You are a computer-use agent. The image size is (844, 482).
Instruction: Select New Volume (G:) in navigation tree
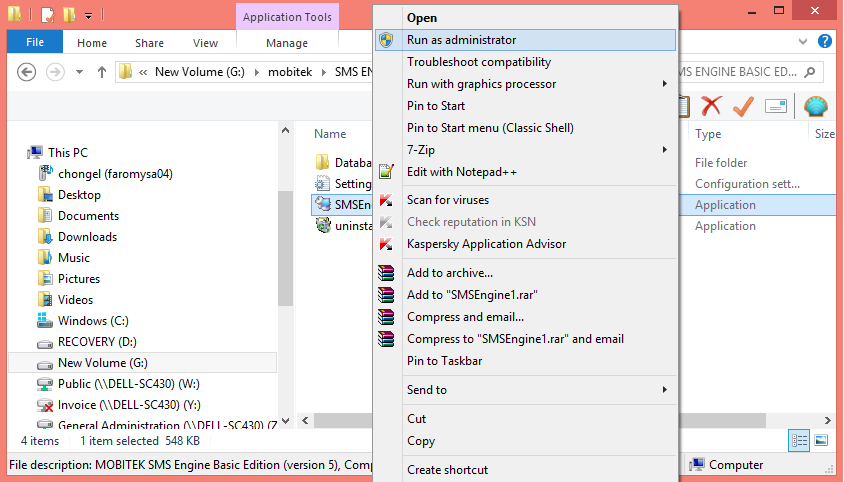pyautogui.click(x=102, y=363)
